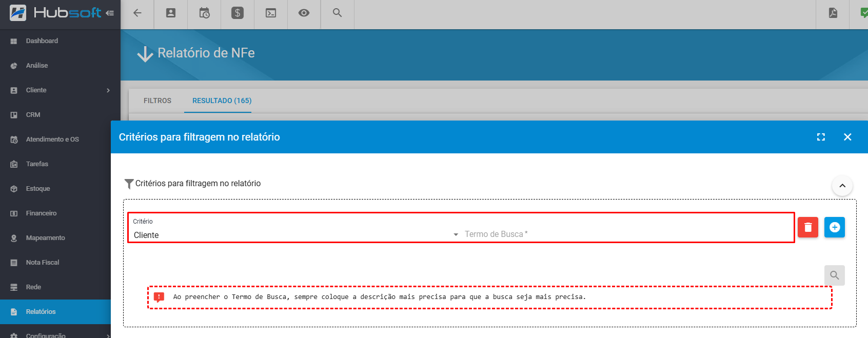The image size is (868, 338).
Task: Click the filter funnel icon
Action: pos(129,184)
